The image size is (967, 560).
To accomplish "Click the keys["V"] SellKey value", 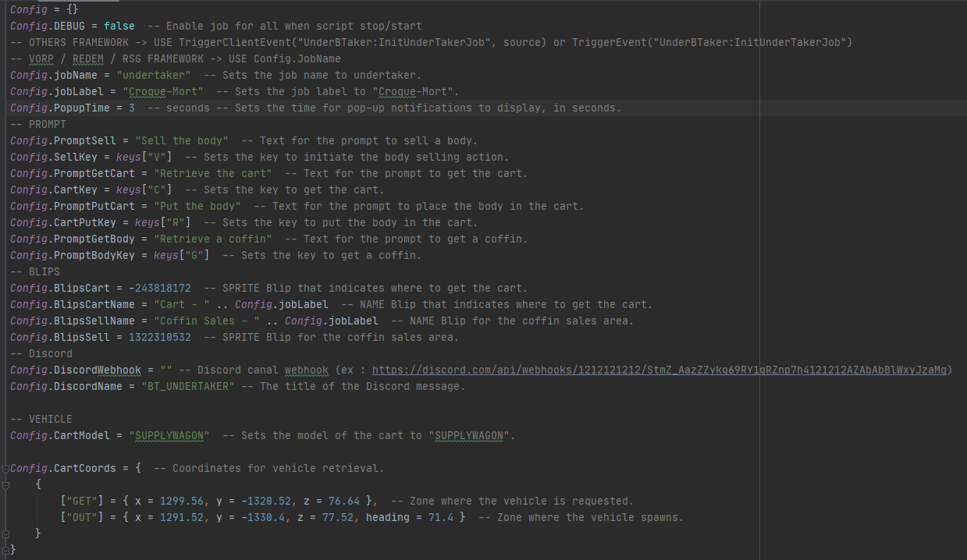I will pos(144,158).
